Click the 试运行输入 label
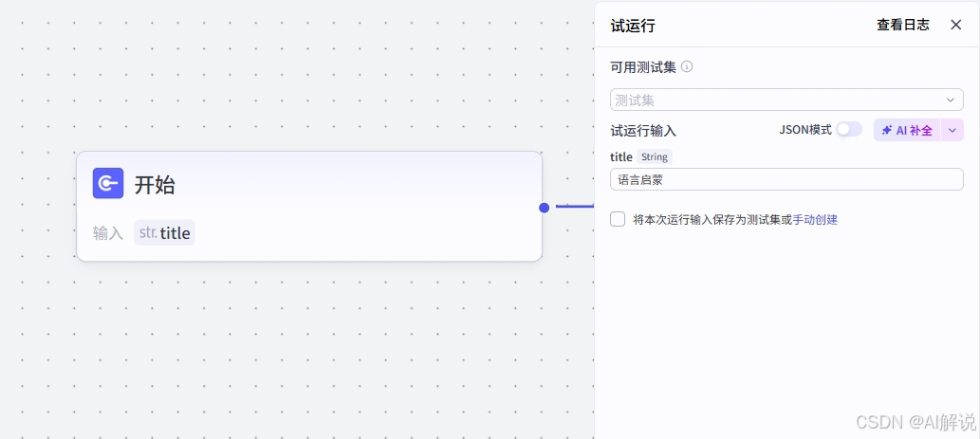The height and width of the screenshot is (439, 980). click(x=643, y=131)
